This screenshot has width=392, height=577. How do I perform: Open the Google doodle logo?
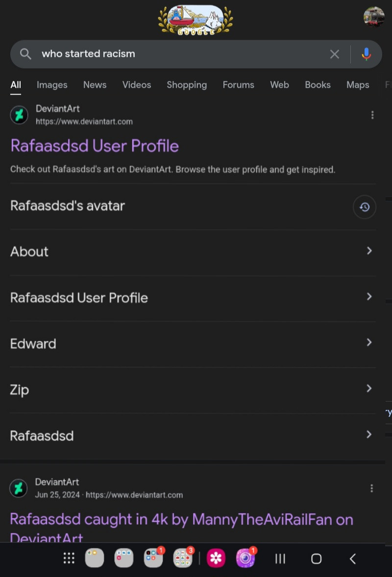click(x=196, y=20)
